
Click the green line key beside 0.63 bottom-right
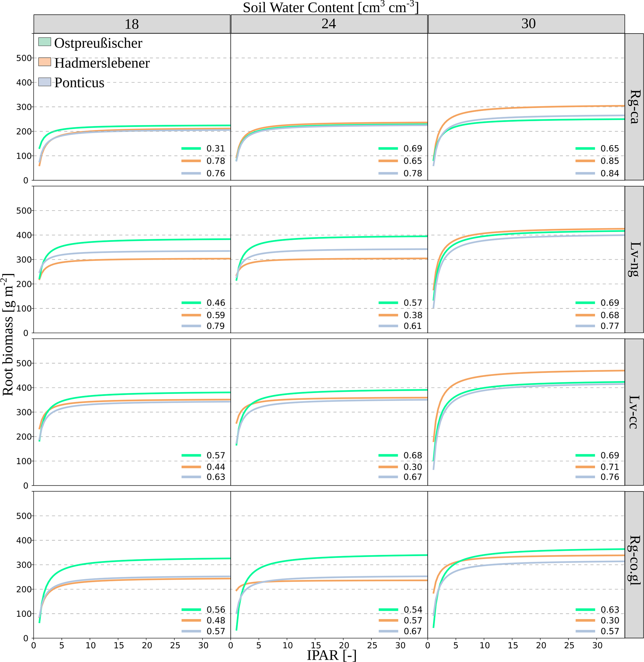[x=585, y=610]
